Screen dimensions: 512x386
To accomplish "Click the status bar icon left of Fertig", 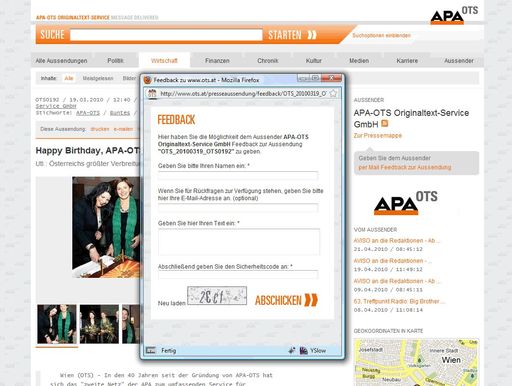I will tap(151, 350).
